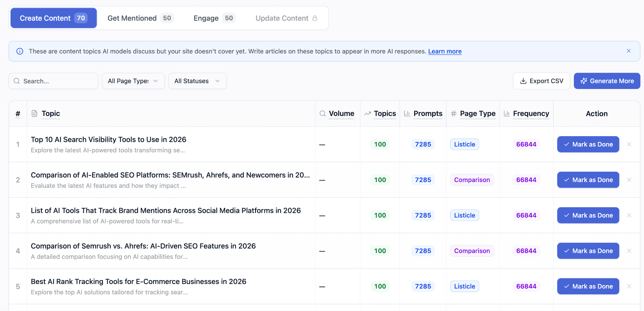644x311 pixels.
Task: Remove topic row 3 using its X icon
Action: (629, 215)
